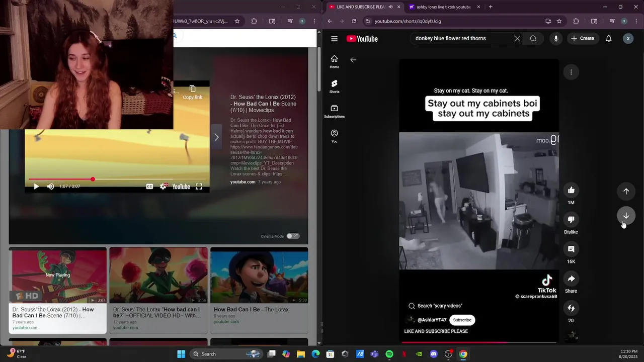The width and height of the screenshot is (644, 362).
Task: Enter fullscreen on the Lorax video
Action: (199, 187)
